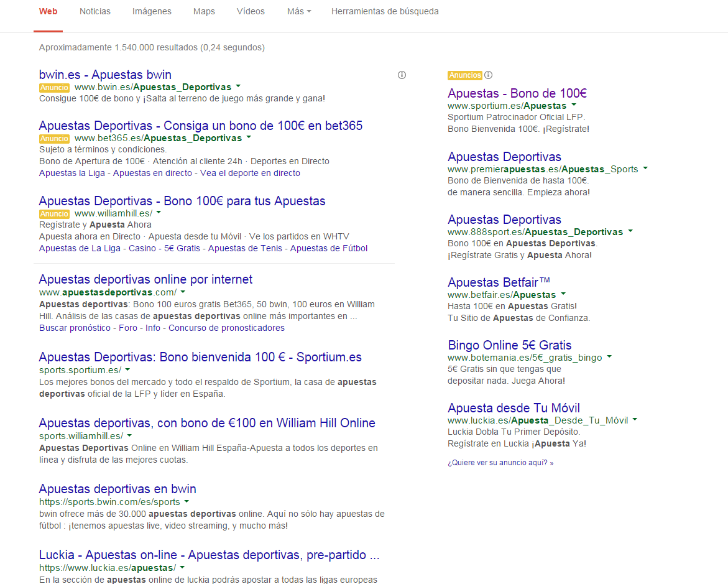The height and width of the screenshot is (584, 728).
Task: Click the info icon next to the sidebar Anuncios badge
Action: (489, 75)
